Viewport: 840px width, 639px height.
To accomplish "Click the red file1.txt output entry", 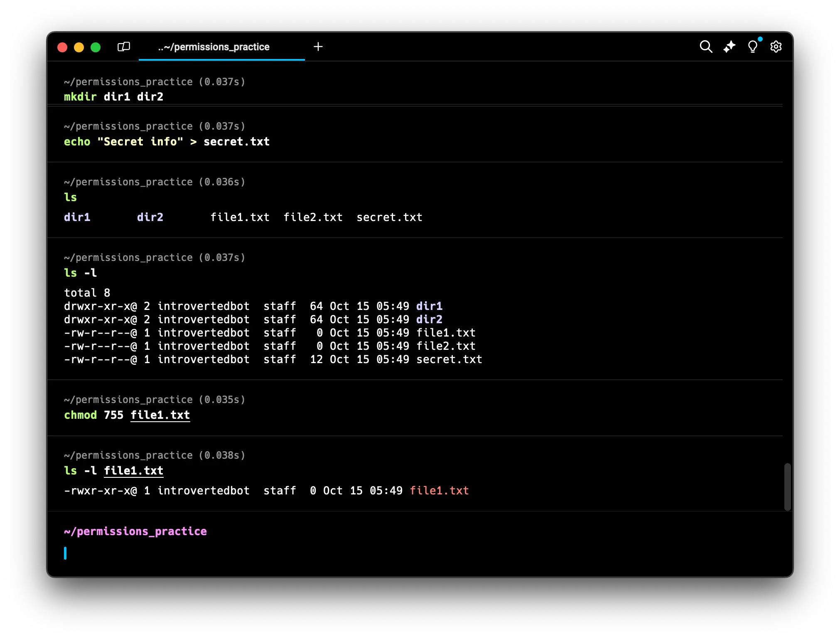I will pyautogui.click(x=439, y=491).
